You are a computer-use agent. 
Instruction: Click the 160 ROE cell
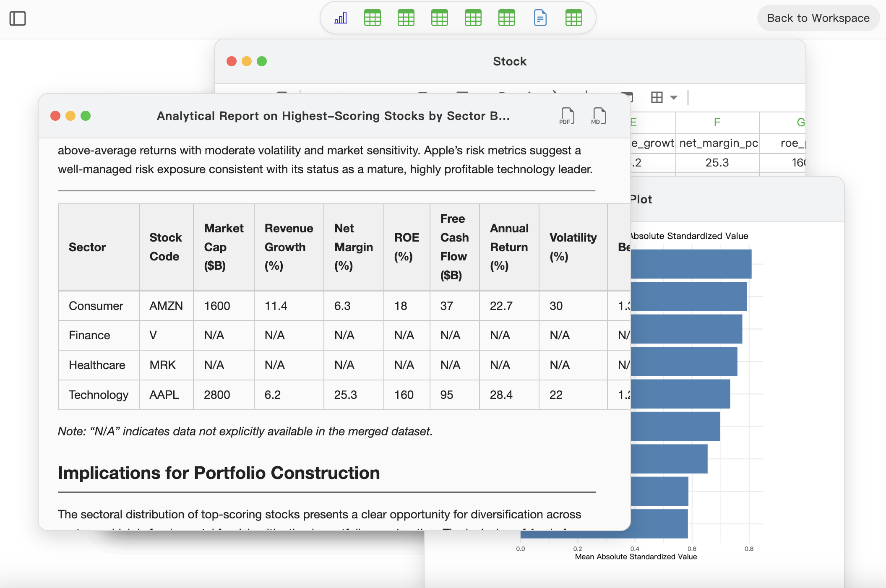(x=407, y=395)
